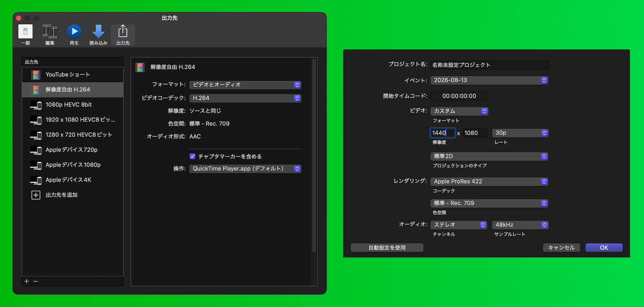Open the 30p frame rate dropdown

[520, 133]
